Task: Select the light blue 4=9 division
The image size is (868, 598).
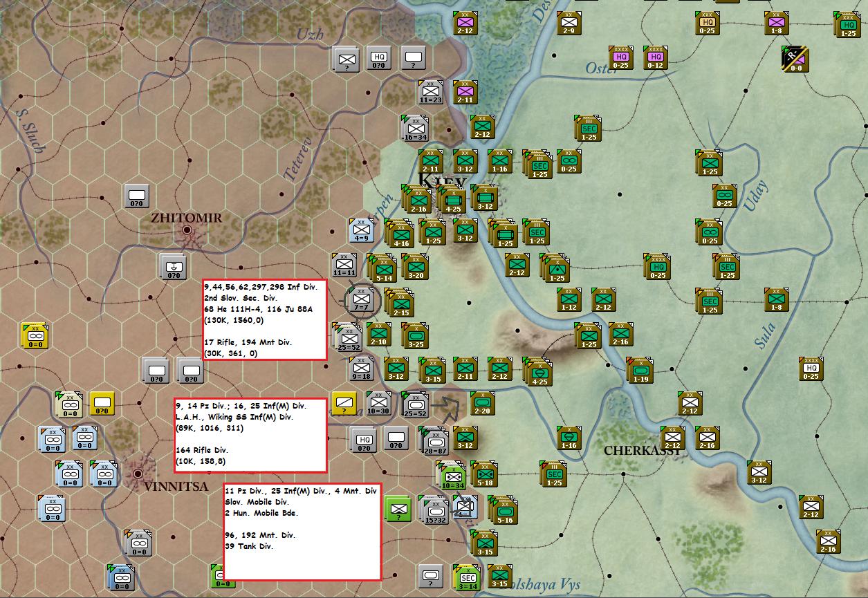Action: [361, 230]
